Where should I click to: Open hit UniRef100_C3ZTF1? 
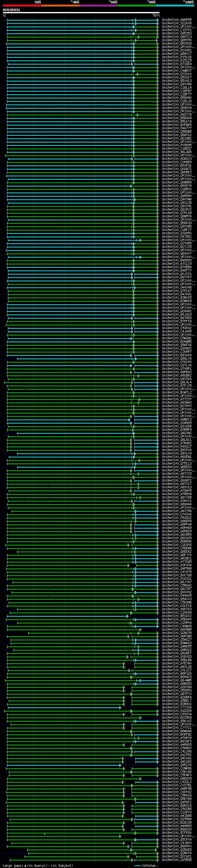click(x=177, y=30)
